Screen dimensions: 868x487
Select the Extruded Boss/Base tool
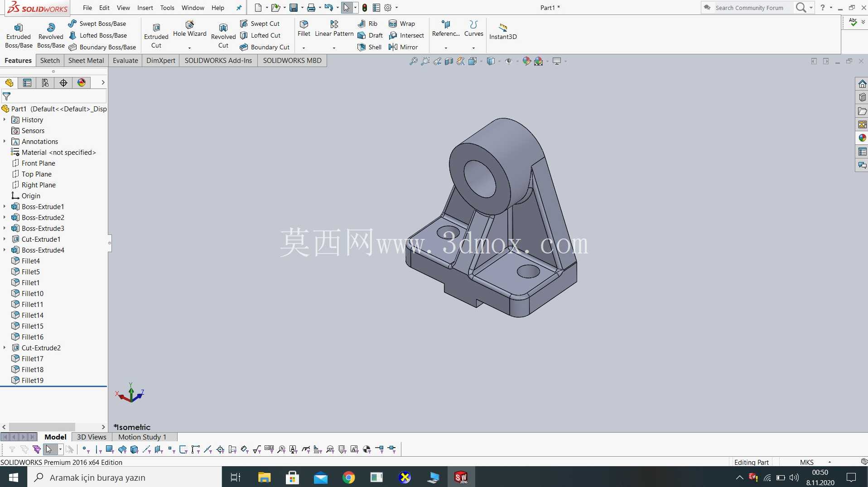click(19, 35)
